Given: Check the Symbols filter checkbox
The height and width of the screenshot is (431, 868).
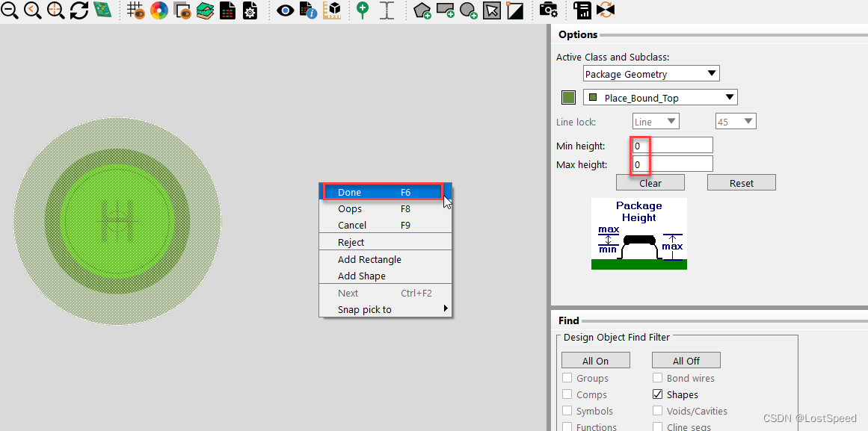Looking at the screenshot, I should point(567,411).
